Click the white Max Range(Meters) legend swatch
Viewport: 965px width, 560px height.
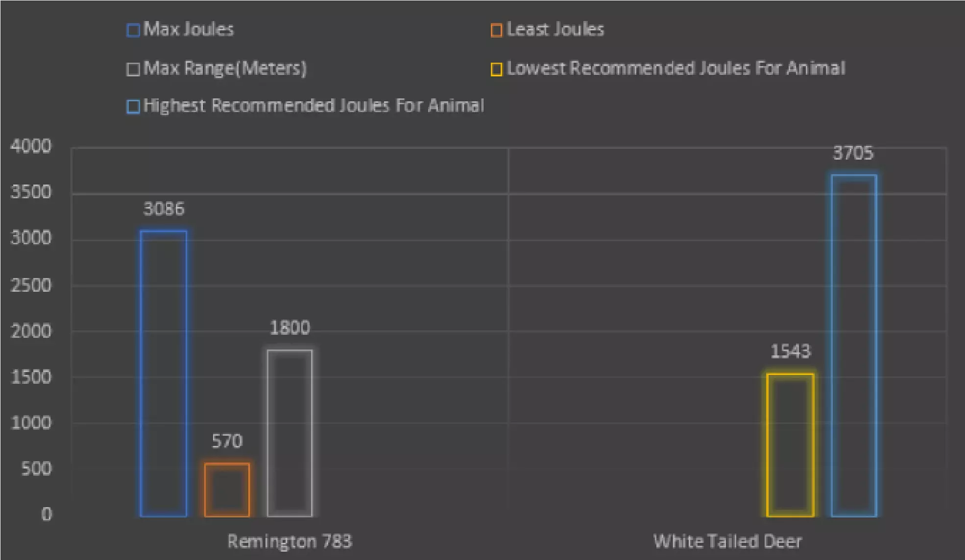133,69
